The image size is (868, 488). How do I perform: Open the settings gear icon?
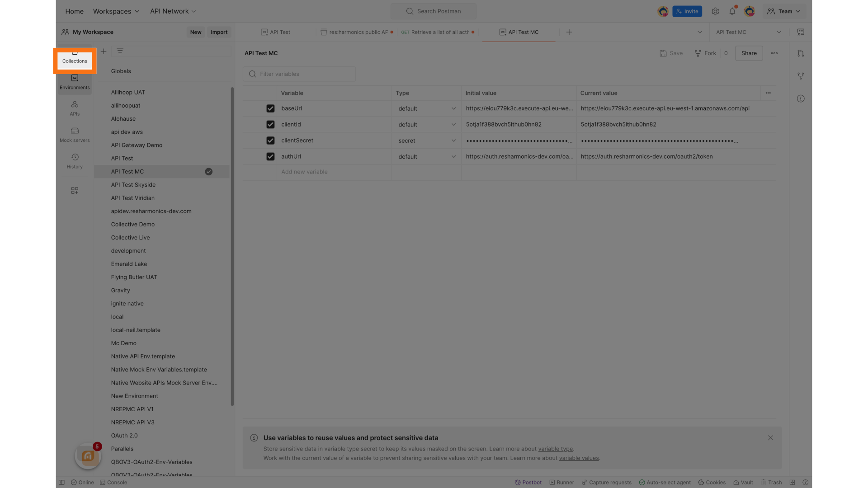(715, 11)
